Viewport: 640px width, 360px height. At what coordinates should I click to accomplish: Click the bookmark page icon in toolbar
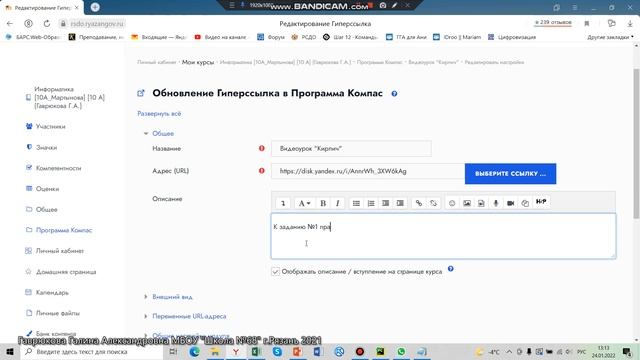pyautogui.click(x=587, y=23)
